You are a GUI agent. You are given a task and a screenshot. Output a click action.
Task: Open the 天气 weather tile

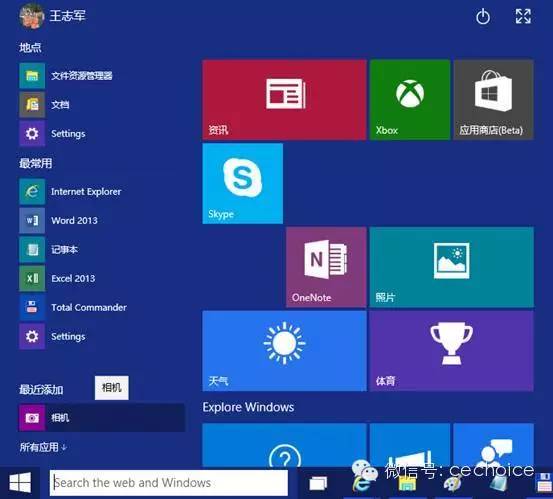(x=284, y=351)
